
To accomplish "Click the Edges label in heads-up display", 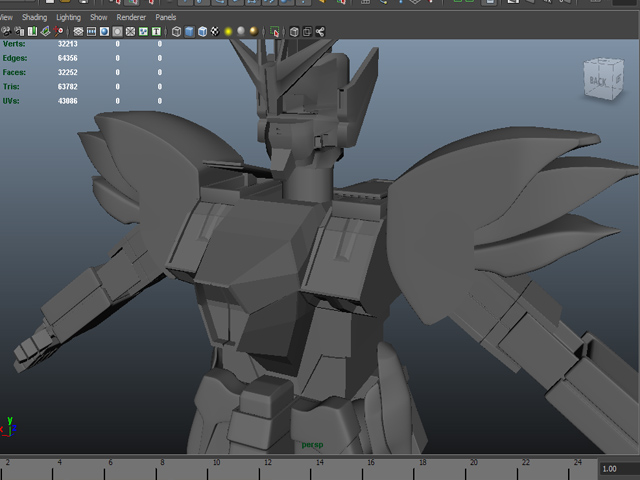I will (15, 58).
